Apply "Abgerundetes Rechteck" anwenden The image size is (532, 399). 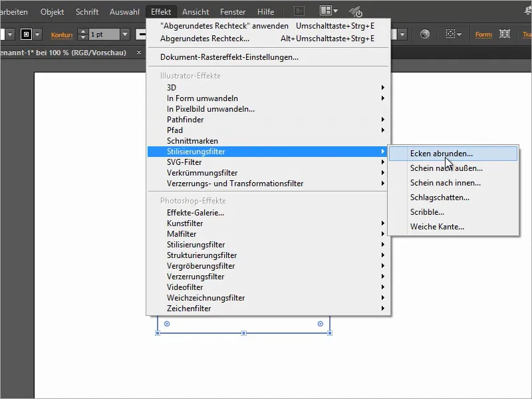(x=268, y=26)
